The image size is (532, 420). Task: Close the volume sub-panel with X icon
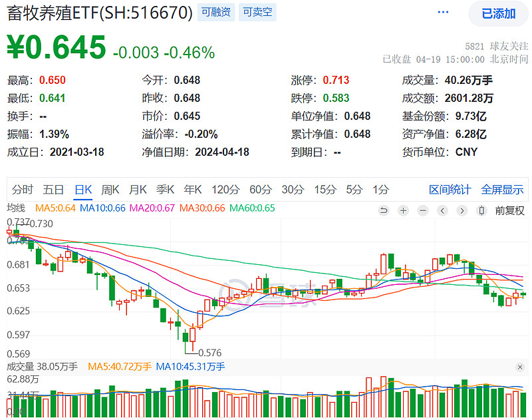pyautogui.click(x=521, y=367)
